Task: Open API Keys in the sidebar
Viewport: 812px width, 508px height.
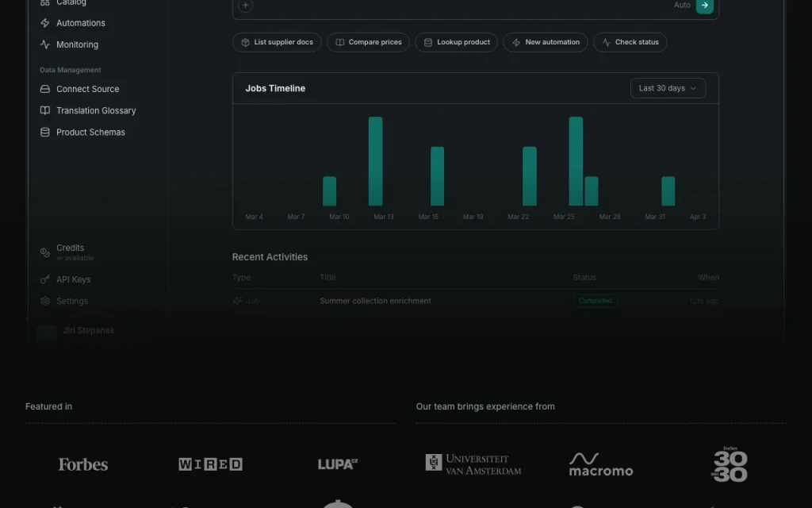Action: coord(73,279)
